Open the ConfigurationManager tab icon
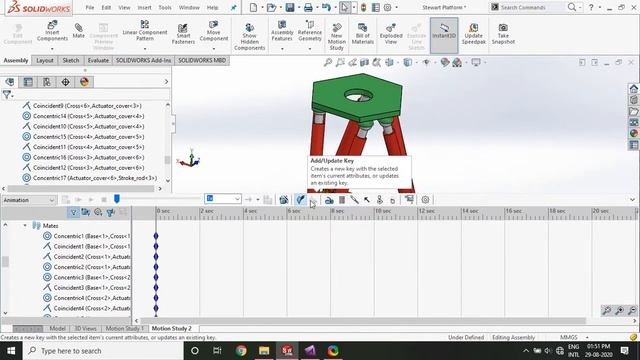640x360 pixels. pos(47,82)
